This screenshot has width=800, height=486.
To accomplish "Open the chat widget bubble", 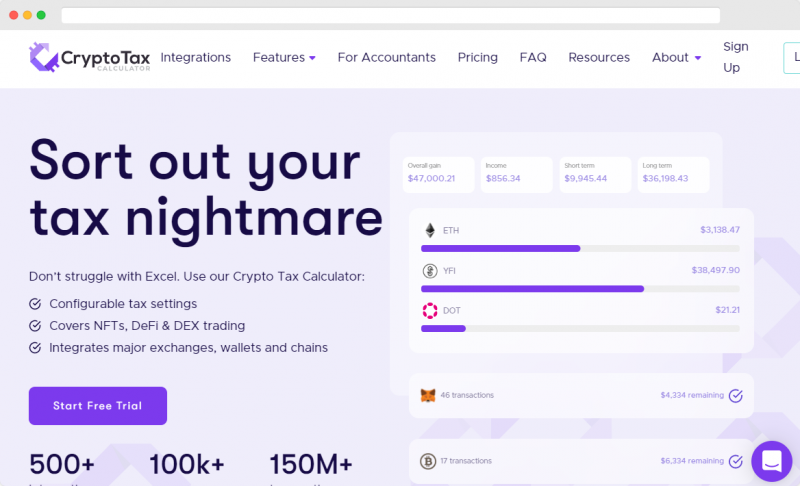I will (x=771, y=461).
